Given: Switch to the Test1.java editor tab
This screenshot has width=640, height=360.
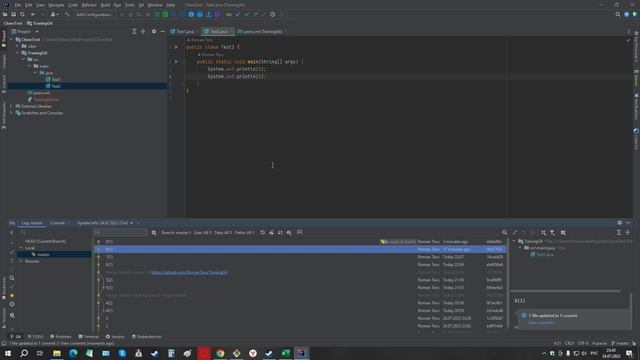Looking at the screenshot, I should pyautogui.click(x=182, y=31).
